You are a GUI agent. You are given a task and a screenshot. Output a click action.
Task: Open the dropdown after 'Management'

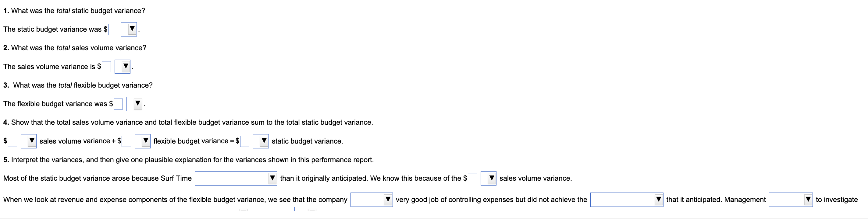click(x=808, y=200)
